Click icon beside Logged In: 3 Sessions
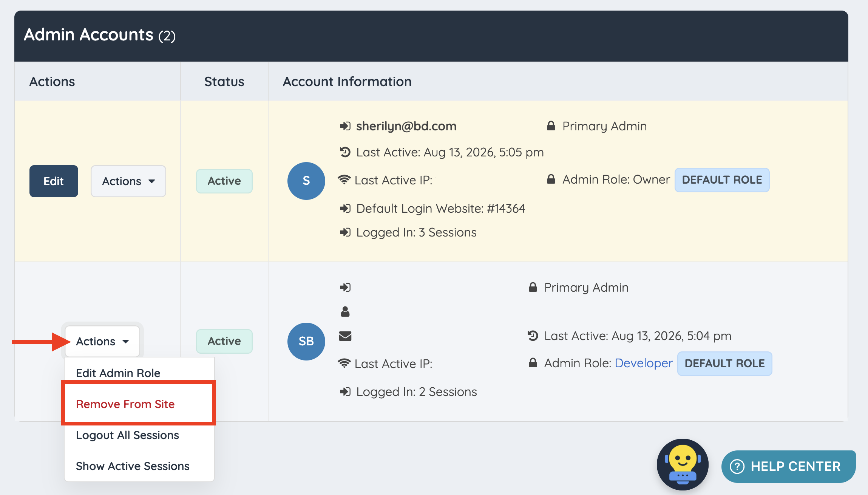The image size is (868, 495). [x=345, y=232]
